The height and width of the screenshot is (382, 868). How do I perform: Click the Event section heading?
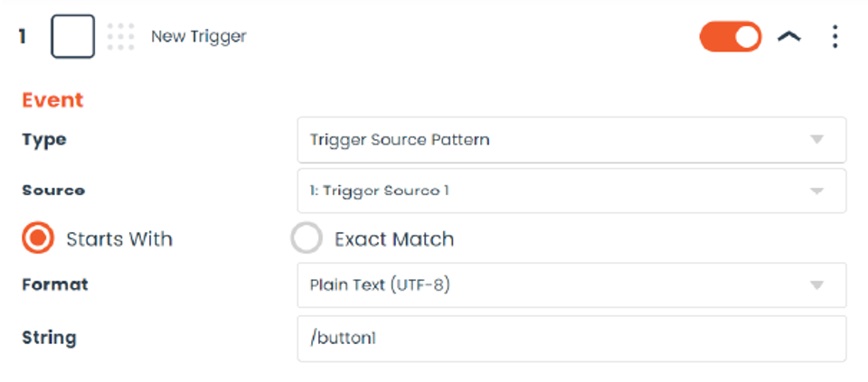point(52,100)
